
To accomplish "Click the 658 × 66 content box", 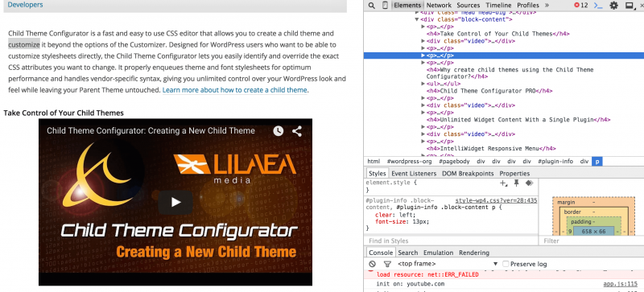I will click(593, 232).
